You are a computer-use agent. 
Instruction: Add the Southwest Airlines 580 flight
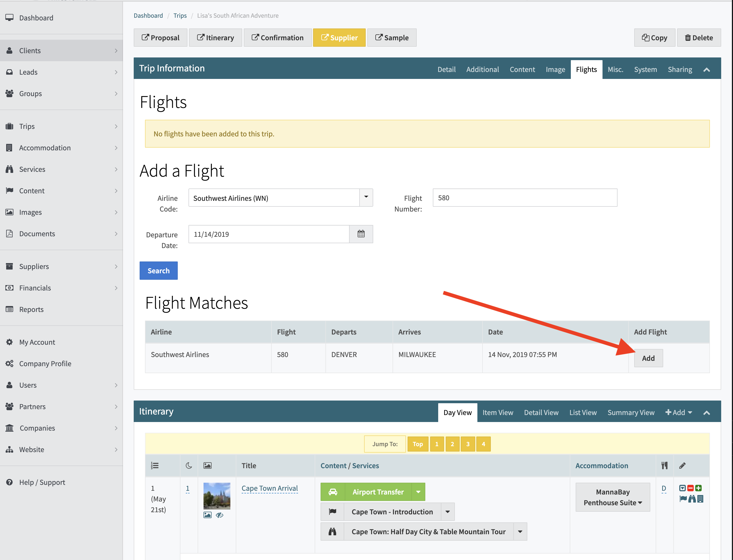(648, 358)
